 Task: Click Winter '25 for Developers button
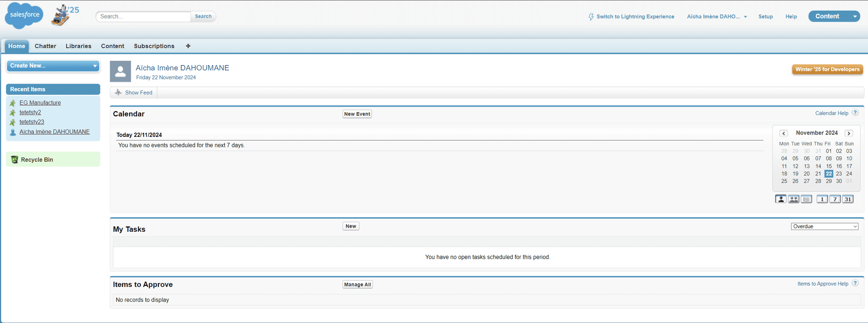point(827,69)
